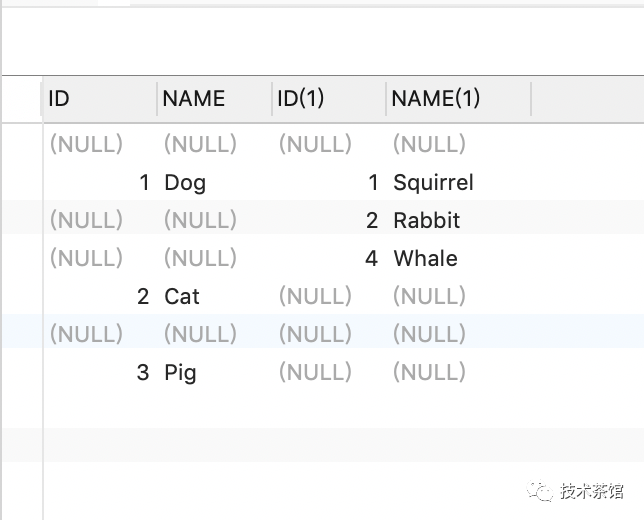Viewport: 644px width, 520px height.
Task: Click NULL NAME cell in Rabbit row
Action: [x=200, y=220]
